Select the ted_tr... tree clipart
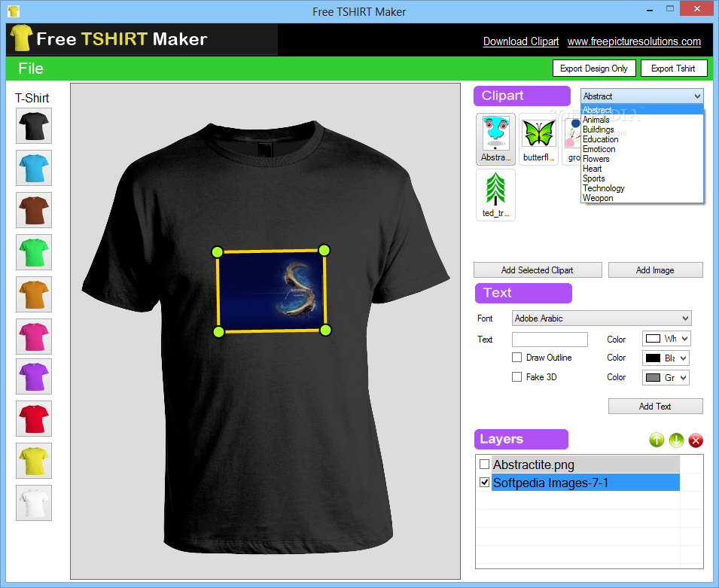This screenshot has width=719, height=588. pos(495,195)
